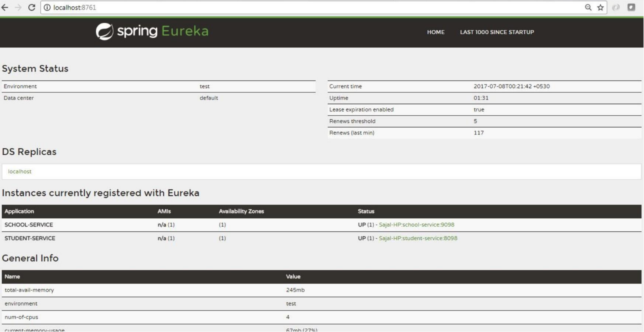
Task: Reload the page with refresh icon
Action: click(32, 7)
